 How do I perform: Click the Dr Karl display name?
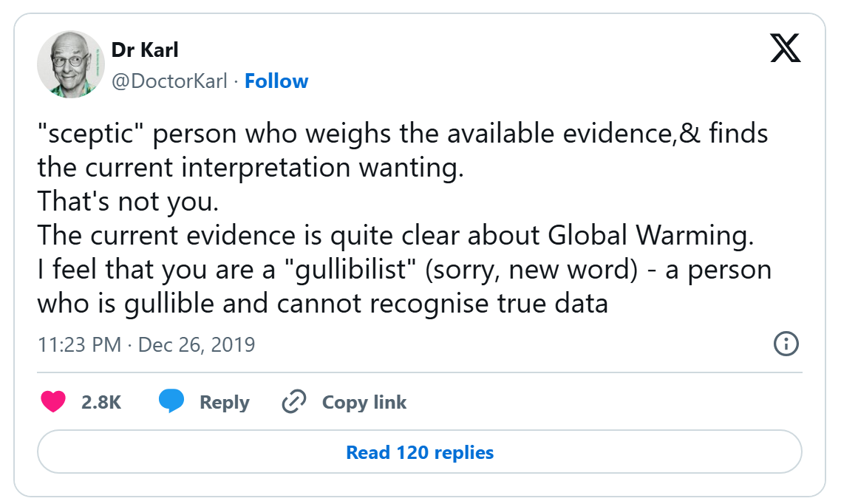[x=145, y=50]
